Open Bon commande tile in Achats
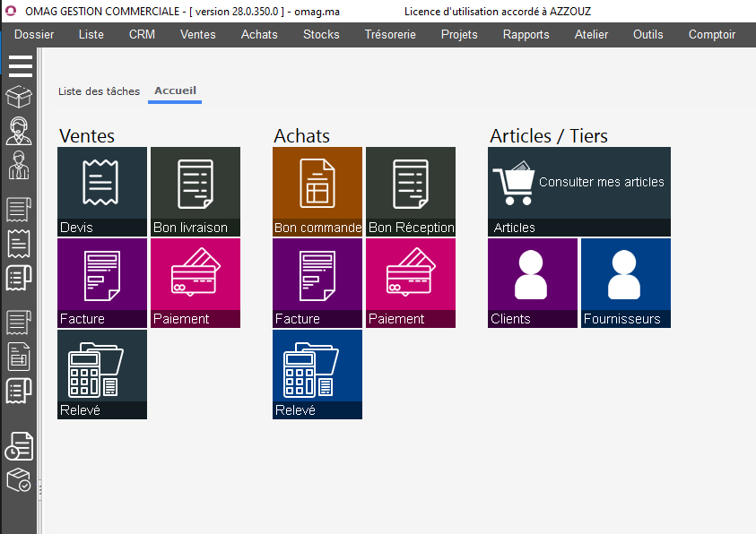The width and height of the screenshot is (756, 534). [317, 192]
